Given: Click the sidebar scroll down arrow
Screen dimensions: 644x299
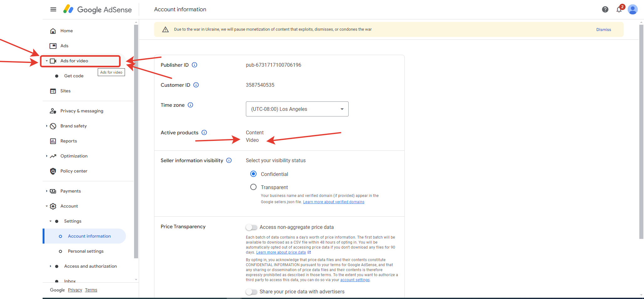Looking at the screenshot, I should pos(136,279).
